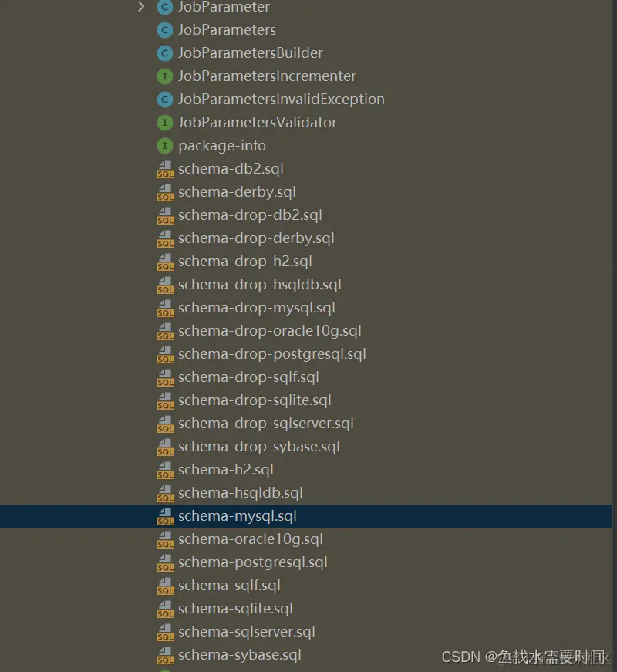Select the schema-drop-derby.sql file

(256, 238)
